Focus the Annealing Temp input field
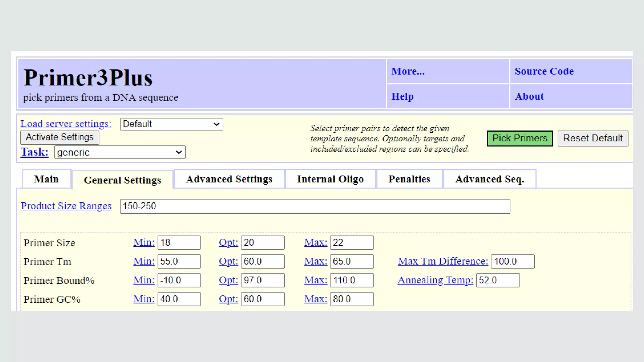Viewport: 644px width, 362px height. 497,280
